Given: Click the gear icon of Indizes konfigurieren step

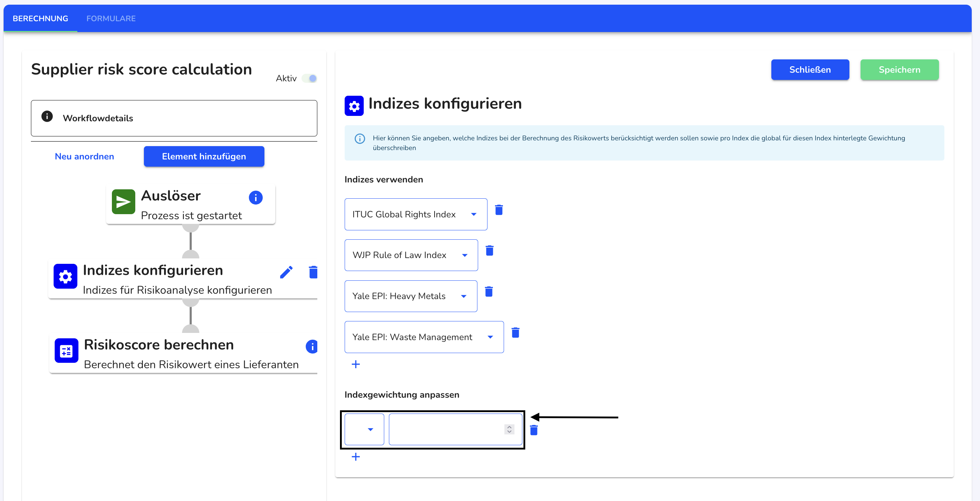Looking at the screenshot, I should [x=65, y=276].
